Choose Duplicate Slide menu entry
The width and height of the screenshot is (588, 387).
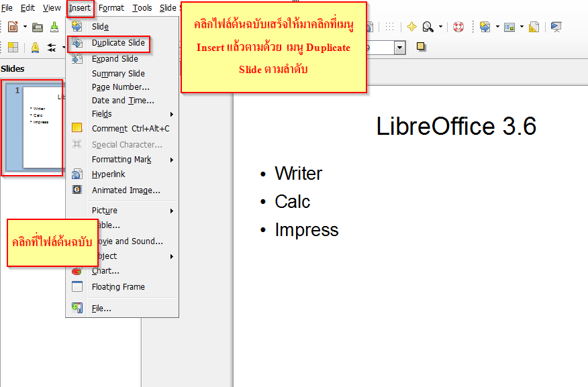click(x=122, y=43)
